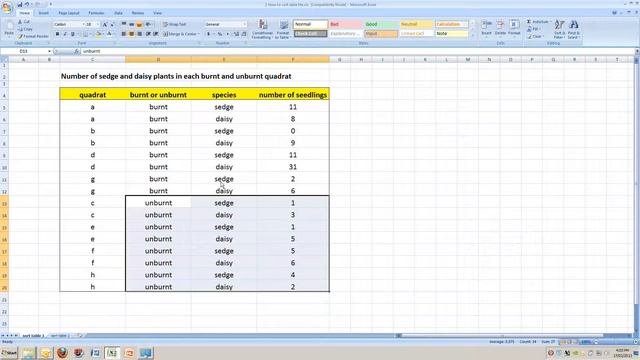Toggle Align Text Left
Image resolution: width=640 pixels, height=360 pixels.
[124, 34]
